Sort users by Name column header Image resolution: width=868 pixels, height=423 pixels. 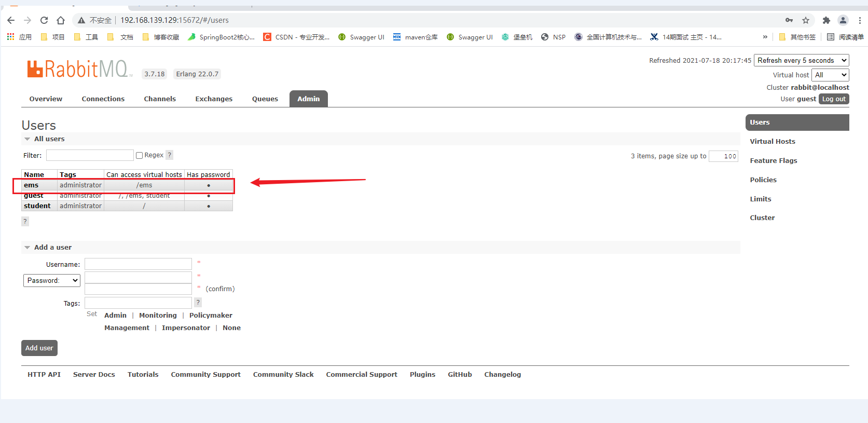[x=34, y=174]
